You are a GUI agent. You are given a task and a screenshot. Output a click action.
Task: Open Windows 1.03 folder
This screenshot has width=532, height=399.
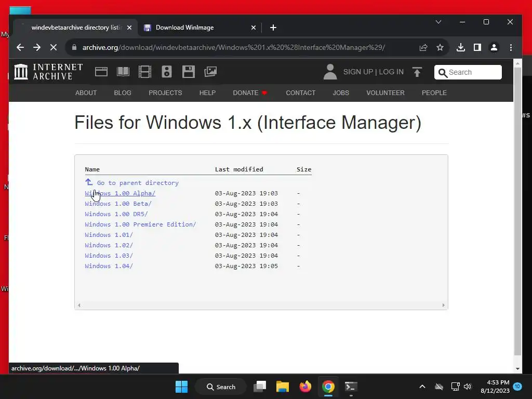tap(109, 256)
